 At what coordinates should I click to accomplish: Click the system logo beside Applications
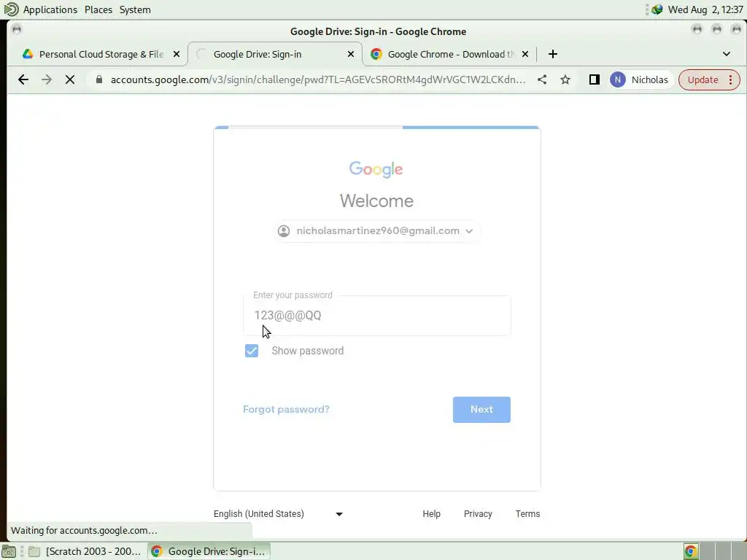pyautogui.click(x=10, y=9)
